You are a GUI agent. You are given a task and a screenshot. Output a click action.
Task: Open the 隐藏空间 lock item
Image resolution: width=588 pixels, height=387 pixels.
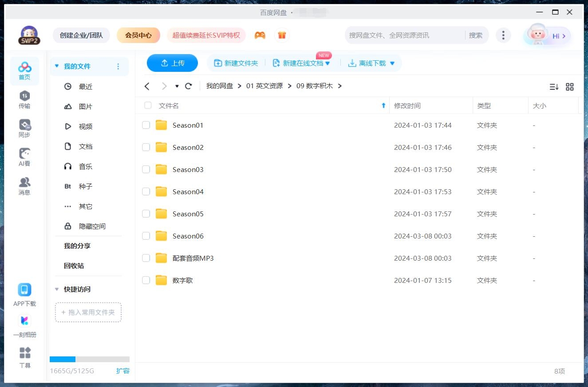[x=85, y=226]
